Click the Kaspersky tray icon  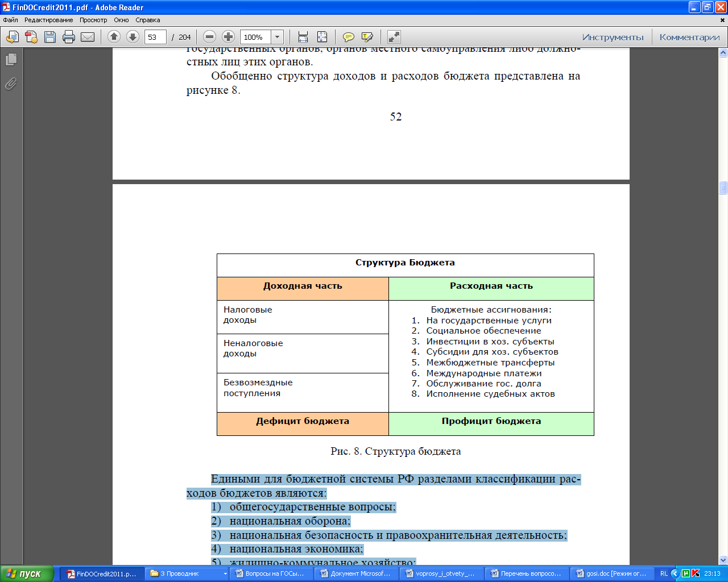tap(696, 573)
